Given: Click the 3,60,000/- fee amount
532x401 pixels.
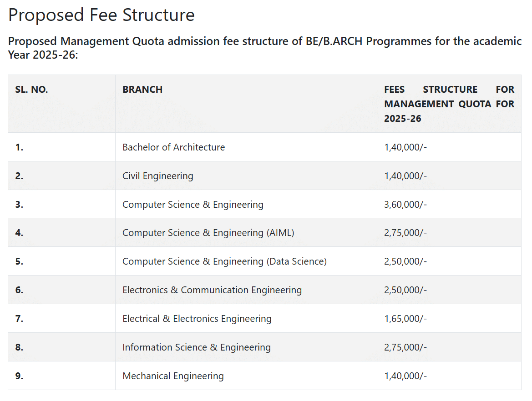Looking at the screenshot, I should [405, 205].
